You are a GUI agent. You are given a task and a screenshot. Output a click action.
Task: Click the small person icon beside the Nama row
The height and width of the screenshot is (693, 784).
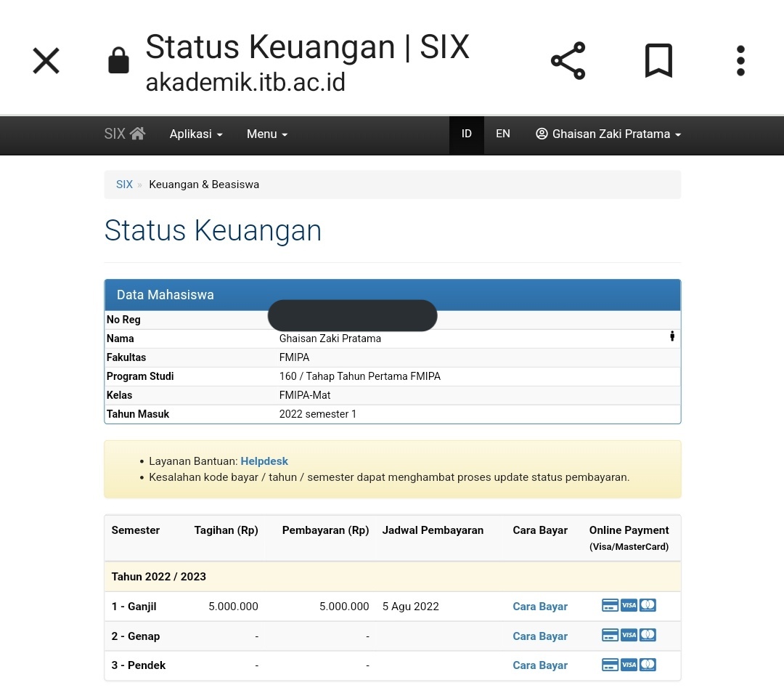[671, 336]
